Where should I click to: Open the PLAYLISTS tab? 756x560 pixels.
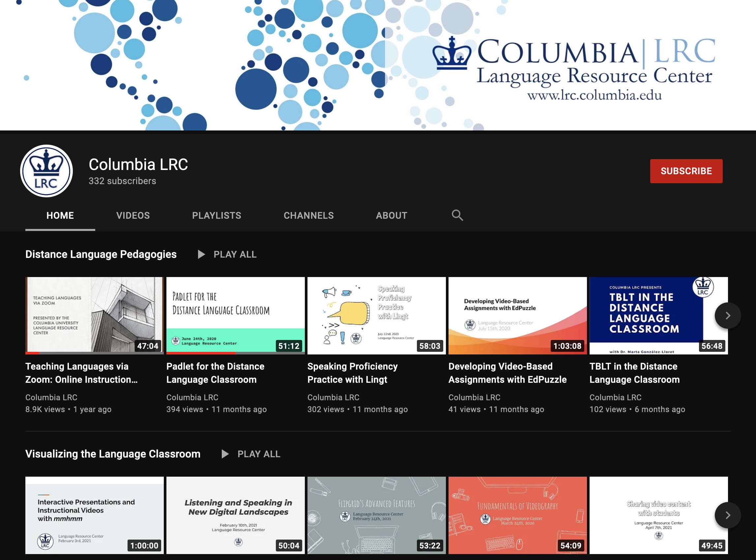(x=217, y=215)
